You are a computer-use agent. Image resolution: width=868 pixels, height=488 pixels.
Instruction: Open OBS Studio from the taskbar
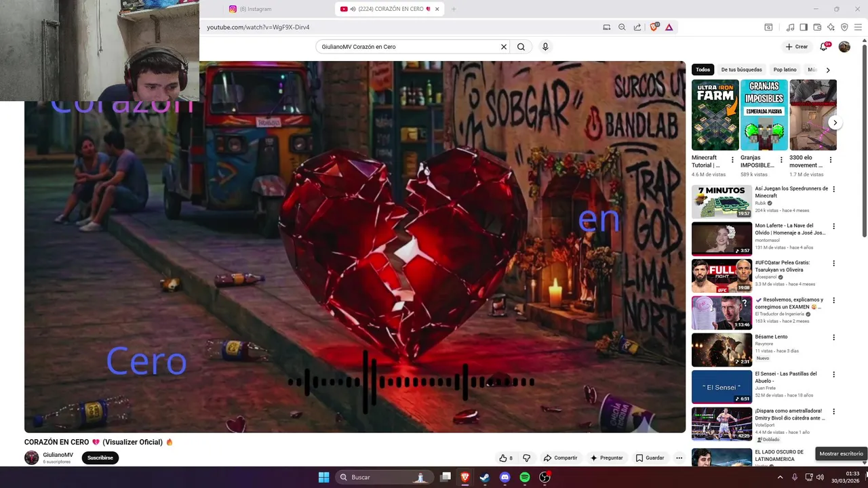click(545, 477)
